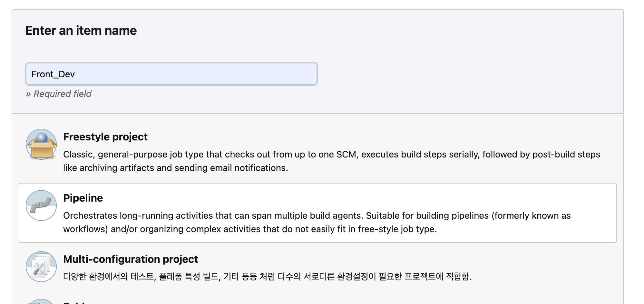Screen dimensions: 644x304
Task: Click the Freestyle project description starting 'Classic, general-purpose'
Action: (x=332, y=161)
